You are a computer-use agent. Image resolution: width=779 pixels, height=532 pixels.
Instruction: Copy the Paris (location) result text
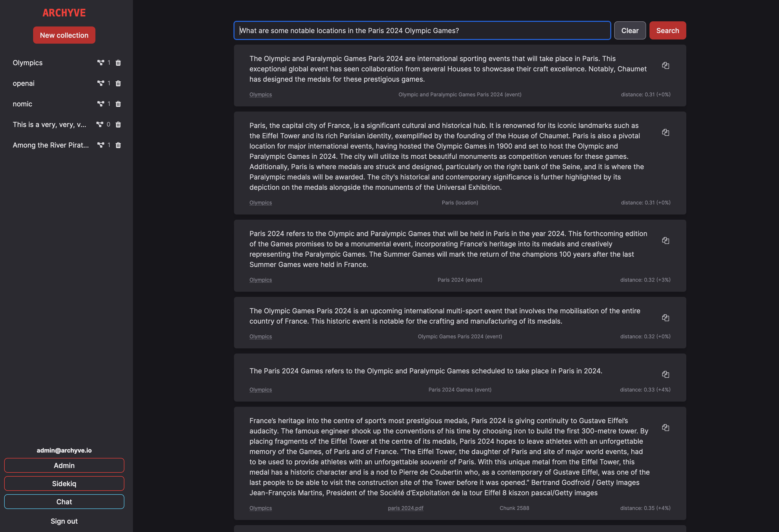pyautogui.click(x=665, y=133)
